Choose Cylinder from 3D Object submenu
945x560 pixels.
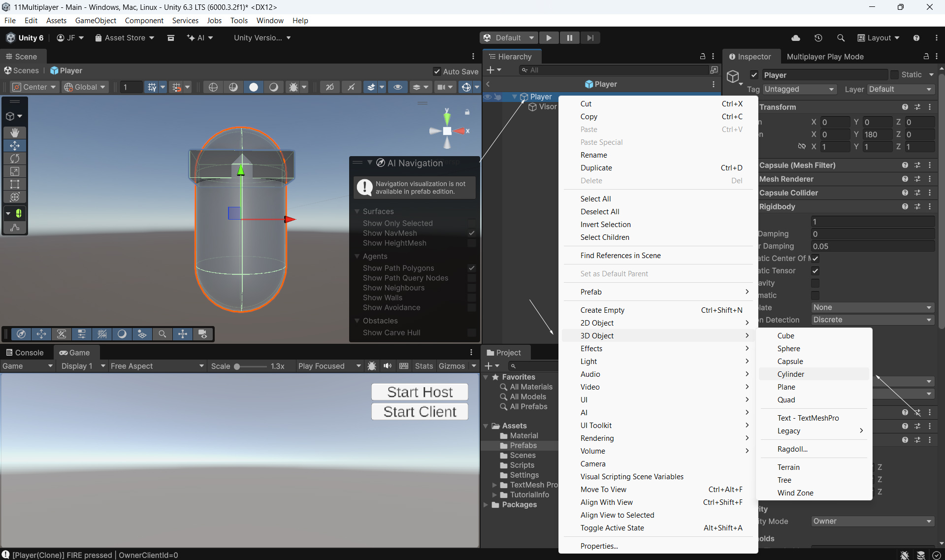click(790, 374)
